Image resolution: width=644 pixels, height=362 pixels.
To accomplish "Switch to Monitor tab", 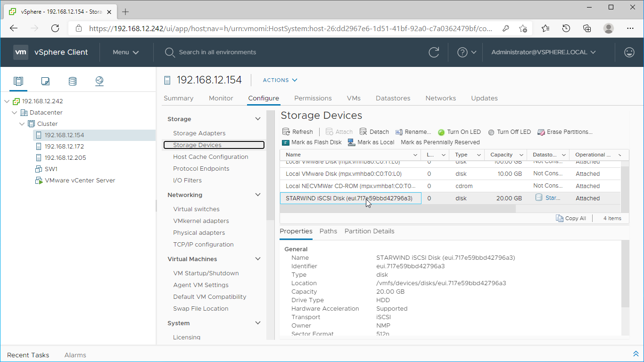I will coord(221,98).
